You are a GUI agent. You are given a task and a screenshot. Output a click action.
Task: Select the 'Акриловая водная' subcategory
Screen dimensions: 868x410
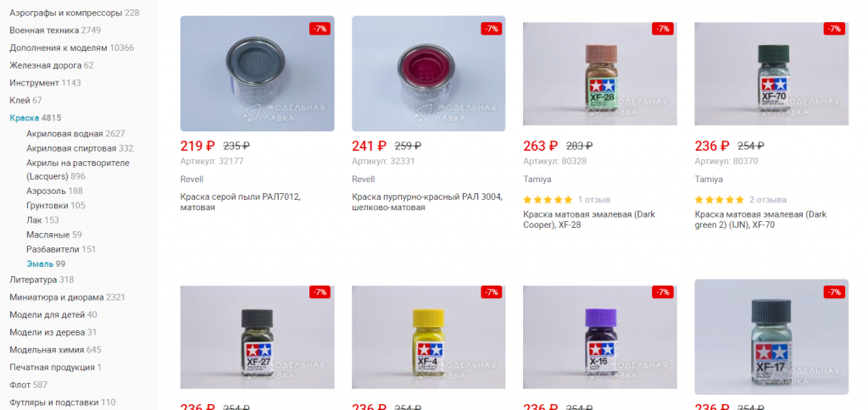click(x=64, y=133)
